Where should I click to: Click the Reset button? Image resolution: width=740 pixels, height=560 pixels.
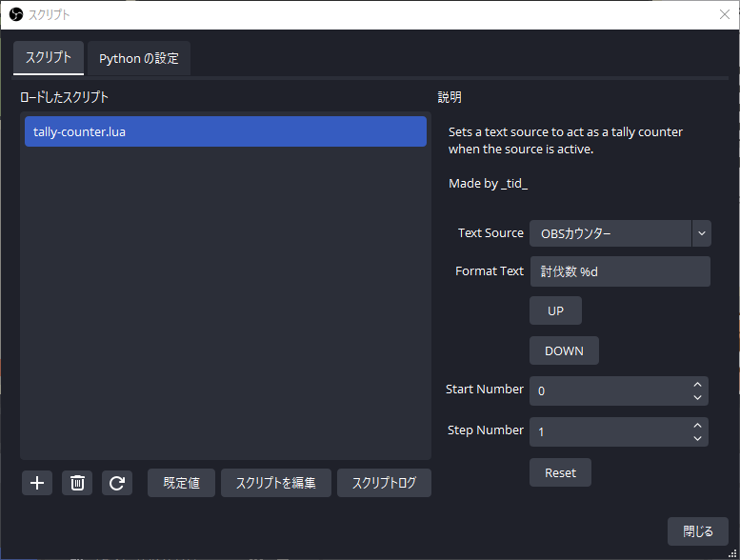point(560,473)
